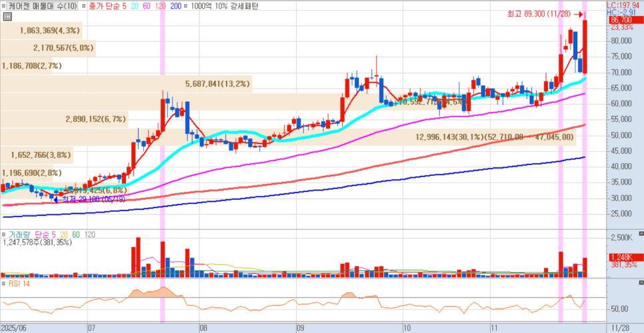
Task: Click the red 5-day price MA legend
Action: tap(123, 7)
